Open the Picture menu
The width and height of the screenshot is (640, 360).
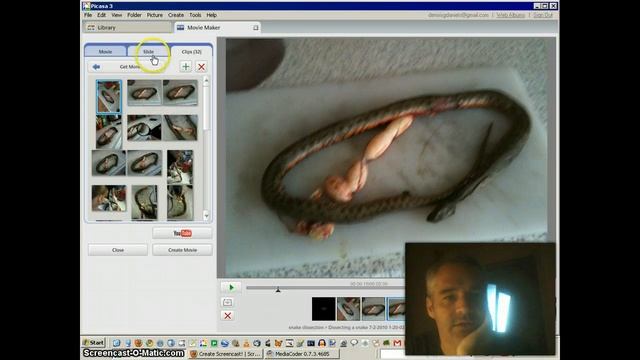click(155, 15)
